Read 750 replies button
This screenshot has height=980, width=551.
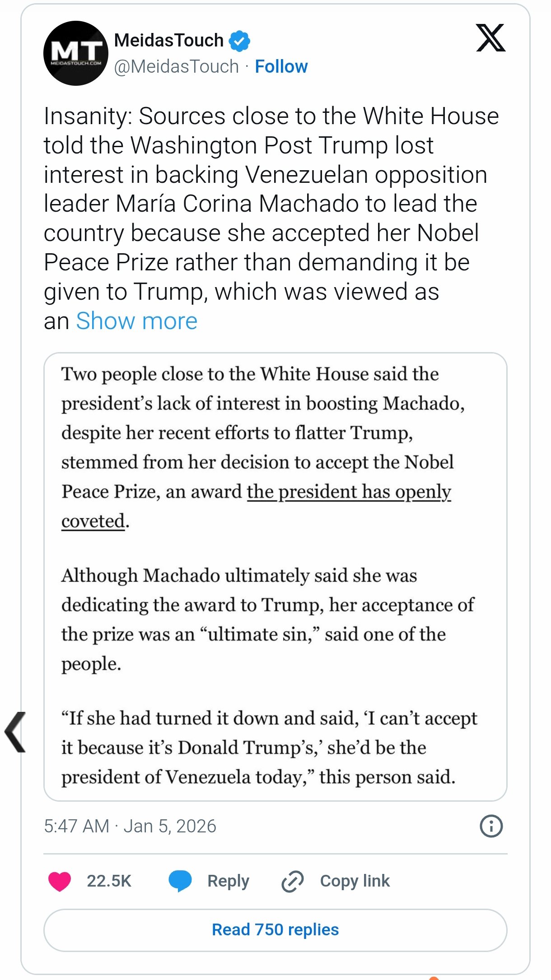275,930
